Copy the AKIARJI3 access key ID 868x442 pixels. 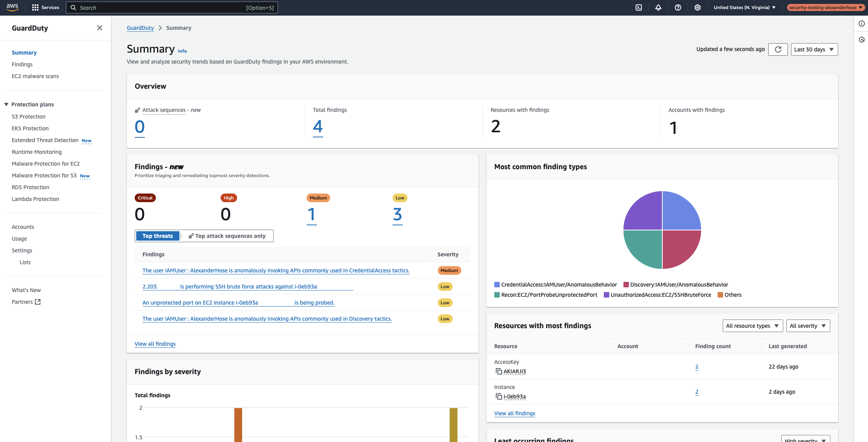[499, 371]
